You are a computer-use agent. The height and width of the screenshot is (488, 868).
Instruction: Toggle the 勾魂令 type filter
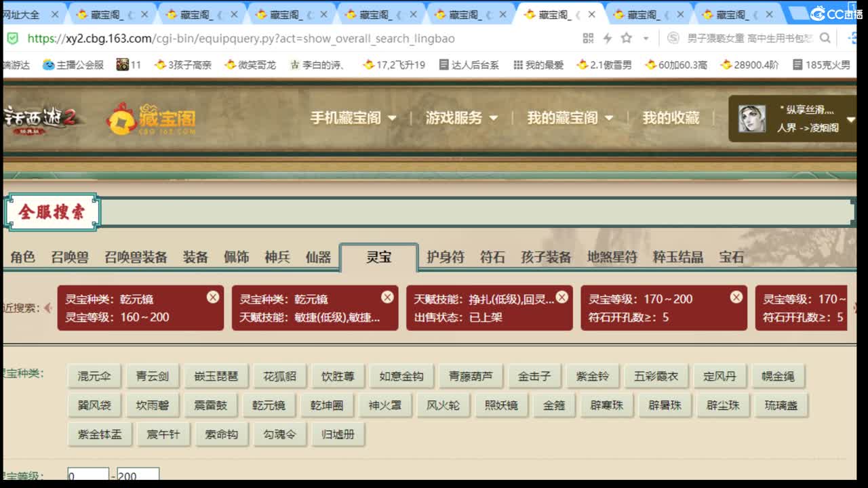(x=279, y=434)
